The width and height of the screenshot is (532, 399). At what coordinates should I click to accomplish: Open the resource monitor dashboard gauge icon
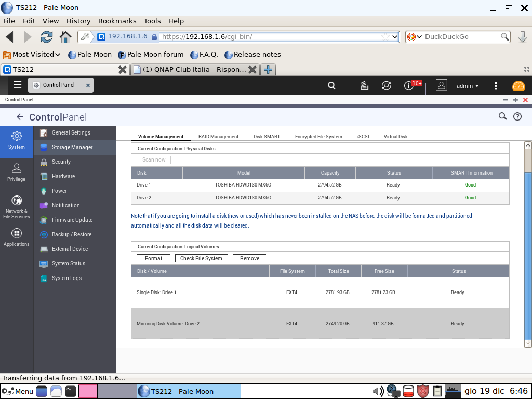pos(518,86)
